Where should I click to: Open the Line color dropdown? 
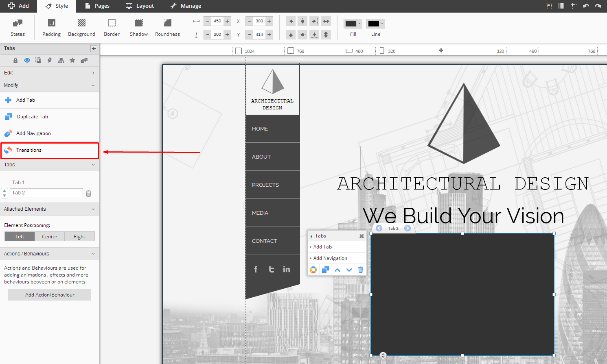(x=375, y=24)
